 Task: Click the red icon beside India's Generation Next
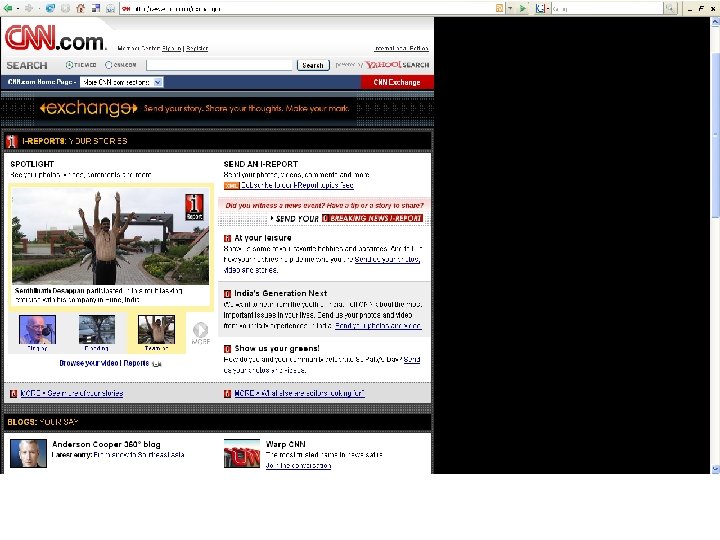(x=227, y=293)
